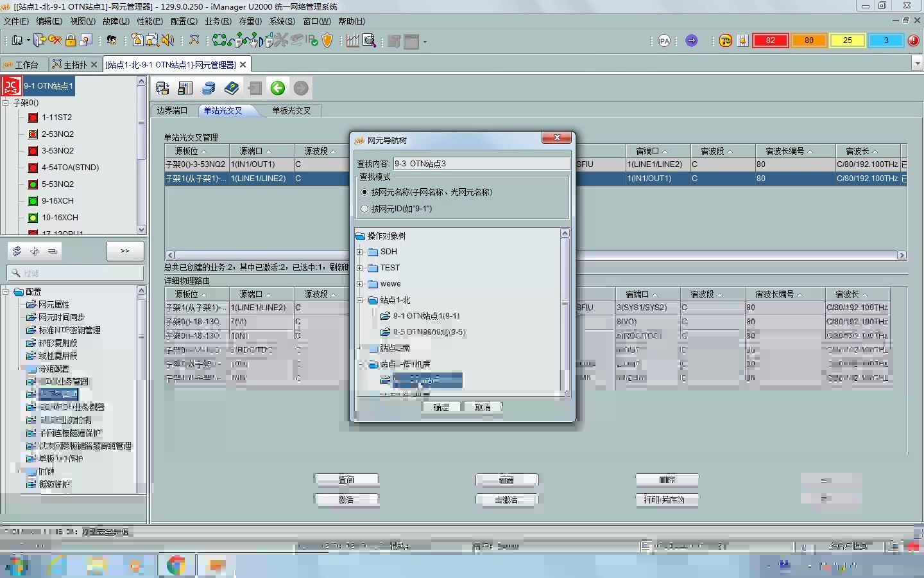Click the NE slot layout icon in NE toolbar
The height and width of the screenshot is (578, 924).
(185, 88)
